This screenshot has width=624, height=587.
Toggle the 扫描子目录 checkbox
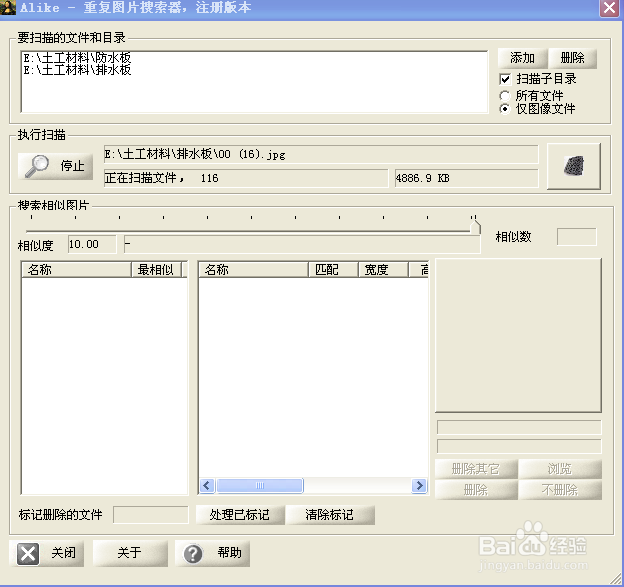[505, 79]
